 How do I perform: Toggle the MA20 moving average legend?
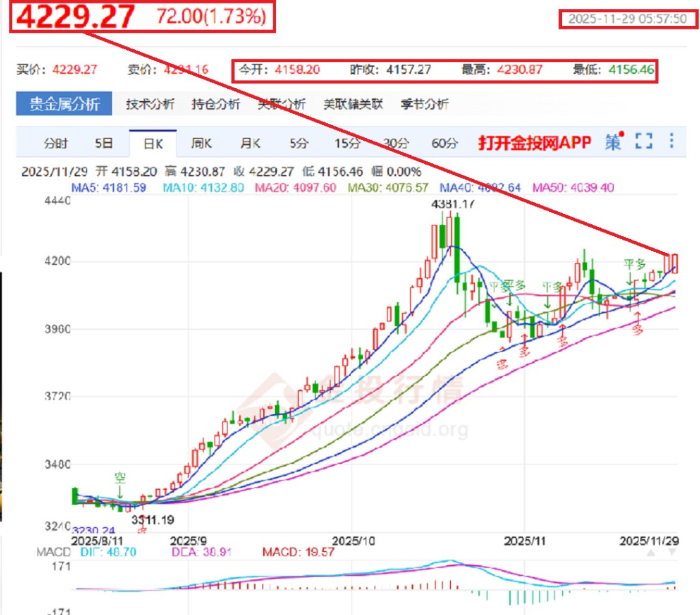tap(295, 187)
